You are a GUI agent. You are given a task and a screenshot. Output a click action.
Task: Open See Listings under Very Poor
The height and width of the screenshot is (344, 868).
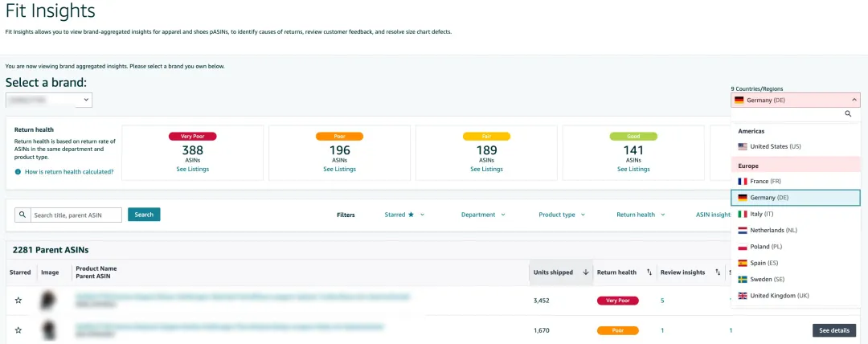click(x=192, y=169)
